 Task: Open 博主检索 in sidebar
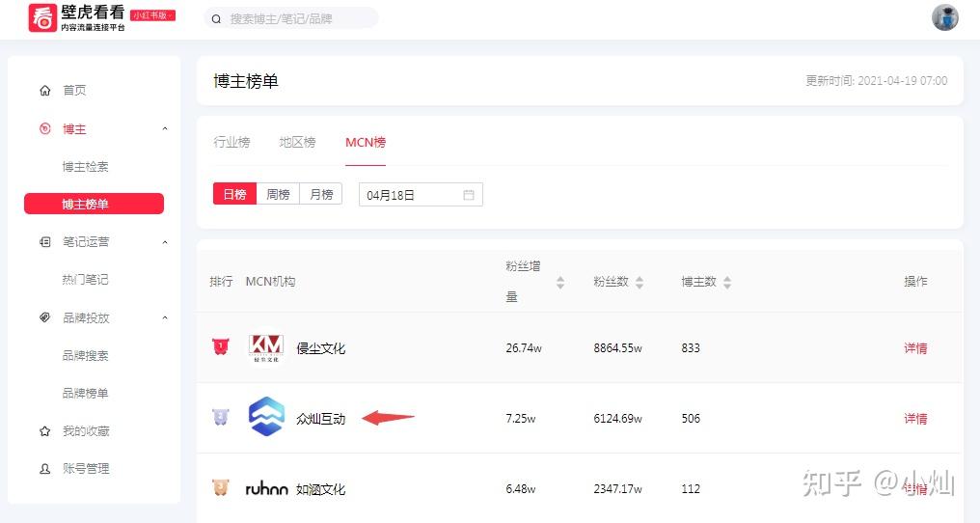pos(85,166)
